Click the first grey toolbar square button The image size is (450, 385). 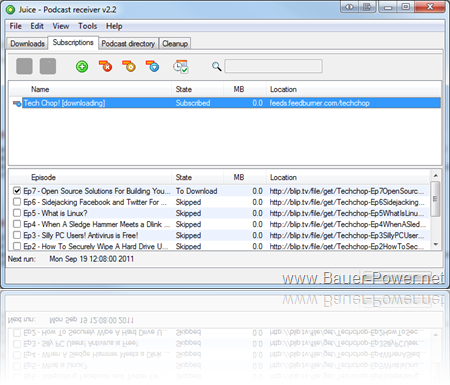(x=24, y=66)
